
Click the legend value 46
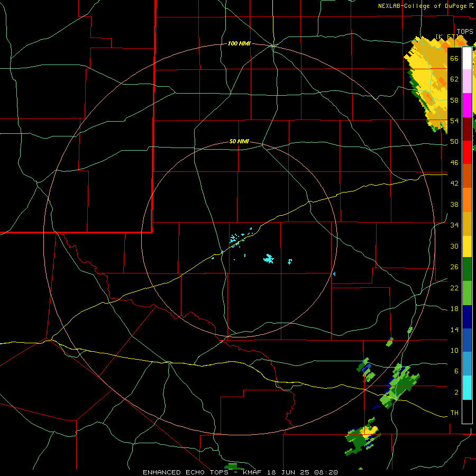454,163
